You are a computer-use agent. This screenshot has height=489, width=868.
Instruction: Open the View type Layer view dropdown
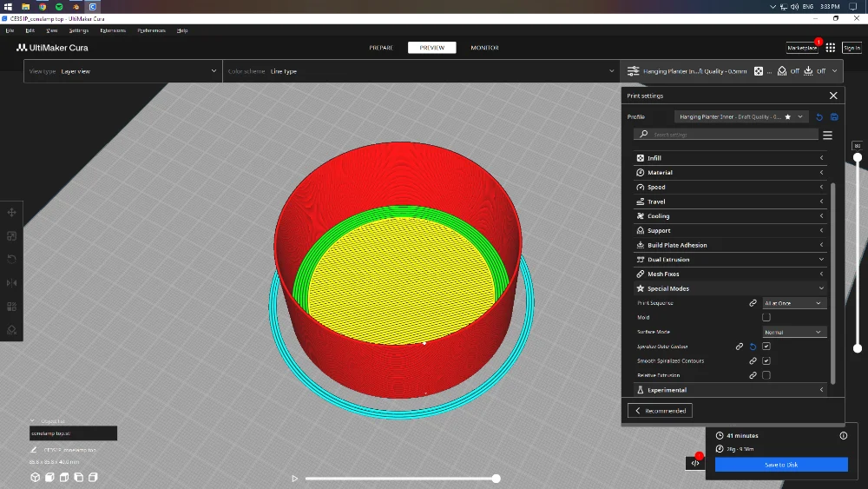pyautogui.click(x=123, y=71)
